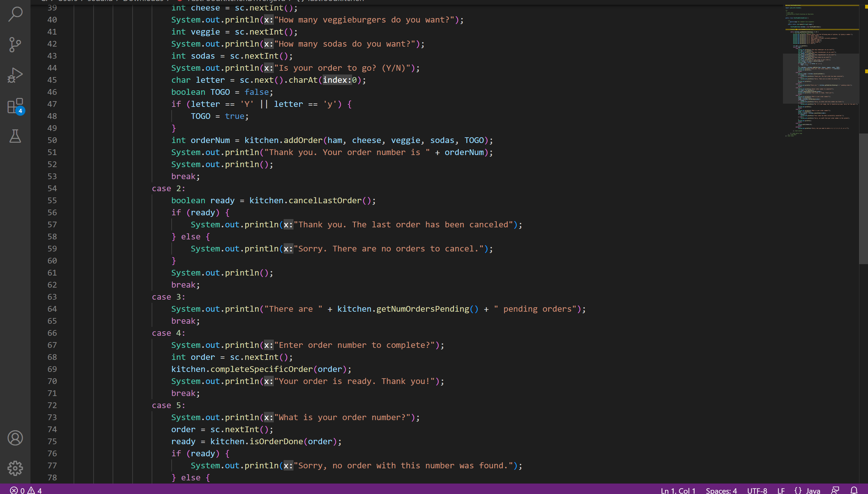Open the Manage gear menu
The width and height of the screenshot is (868, 494).
click(x=15, y=468)
